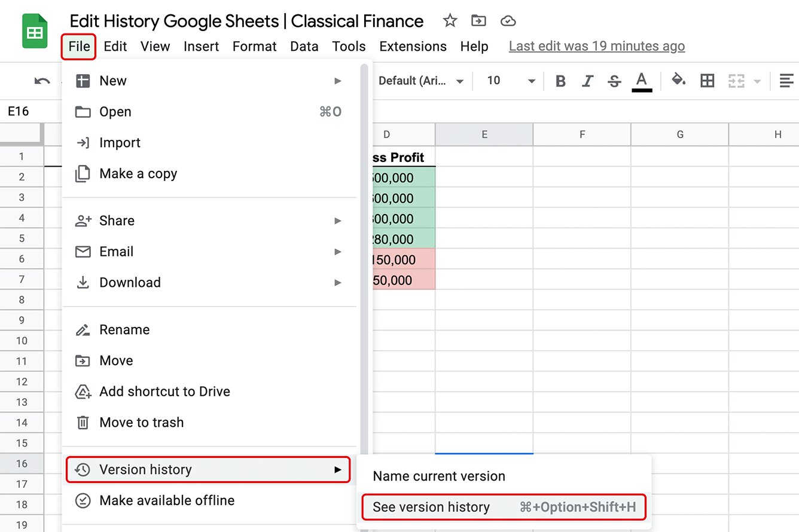799x532 pixels.
Task: Click the Undo icon in the toolbar
Action: coord(41,81)
